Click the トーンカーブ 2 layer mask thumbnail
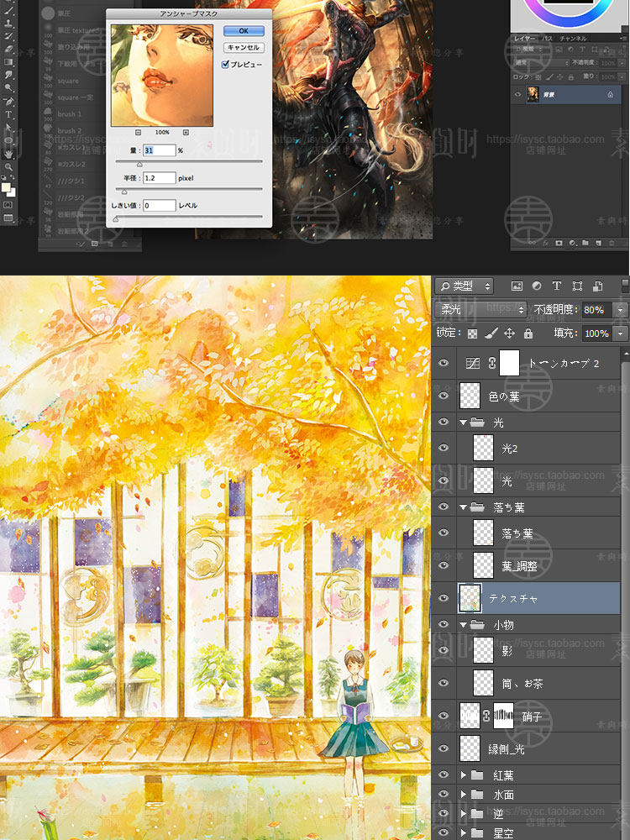This screenshot has width=630, height=840. click(x=509, y=363)
